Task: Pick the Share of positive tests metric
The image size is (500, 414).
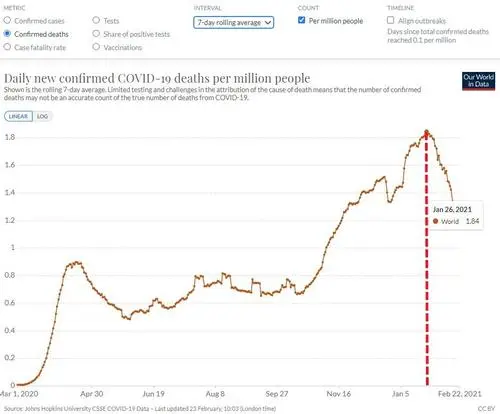Action: (96, 34)
